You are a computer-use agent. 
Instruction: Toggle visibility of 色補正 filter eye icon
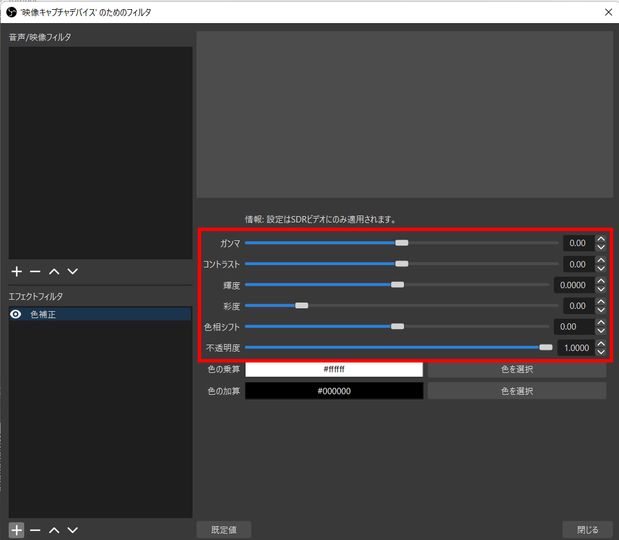pyautogui.click(x=16, y=314)
